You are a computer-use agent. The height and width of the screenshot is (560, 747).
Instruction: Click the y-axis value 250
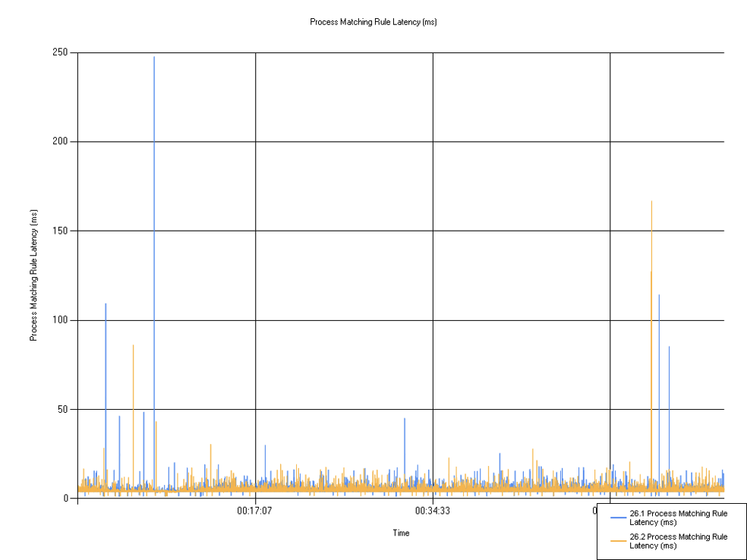pos(59,52)
